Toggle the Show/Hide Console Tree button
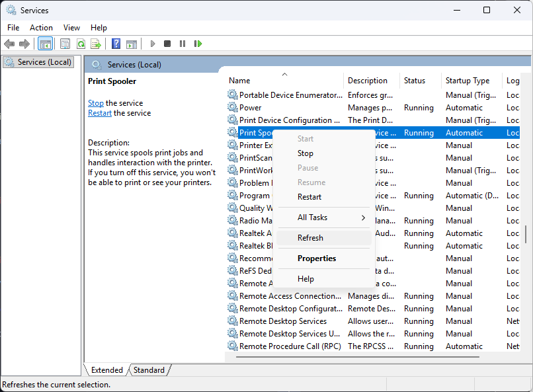Image resolution: width=533 pixels, height=392 pixels. pyautogui.click(x=46, y=44)
